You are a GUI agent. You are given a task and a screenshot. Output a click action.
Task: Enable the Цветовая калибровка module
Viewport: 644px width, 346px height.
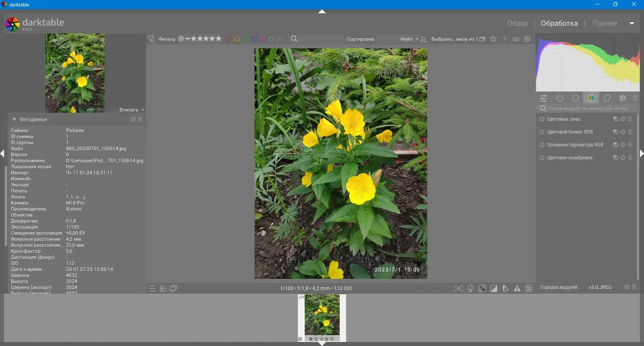coord(542,158)
